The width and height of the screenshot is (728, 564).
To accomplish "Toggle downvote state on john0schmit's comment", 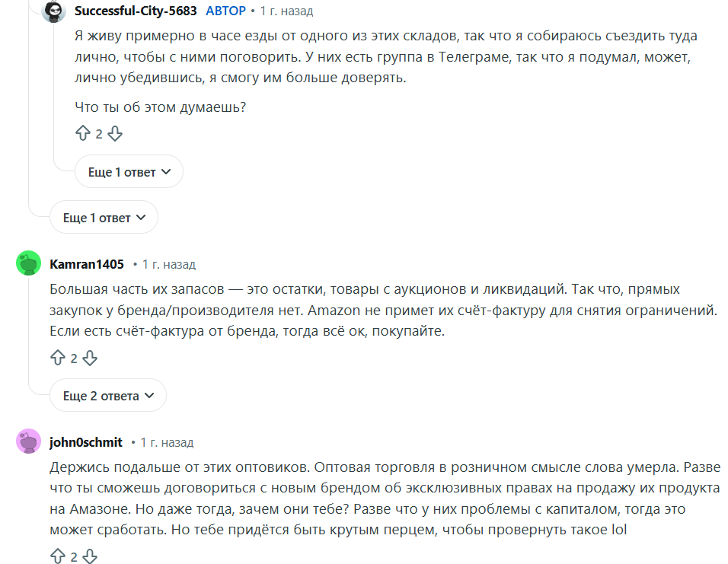I will click(90, 556).
